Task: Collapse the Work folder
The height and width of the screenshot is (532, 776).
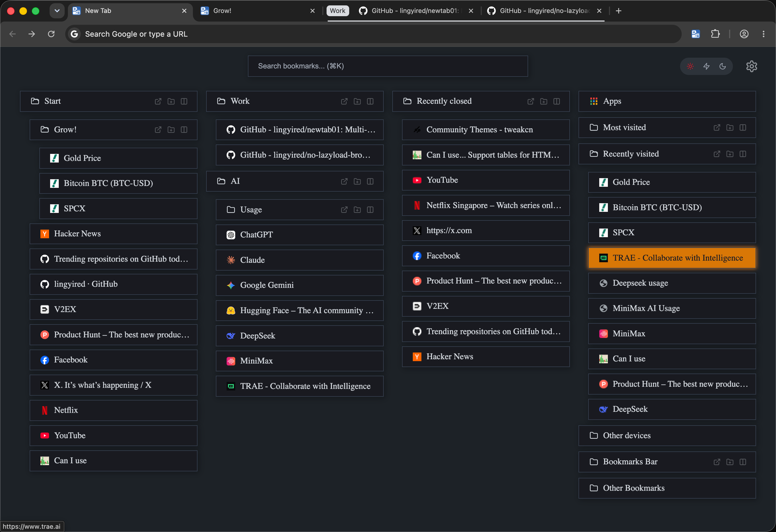Action: pyautogui.click(x=295, y=101)
